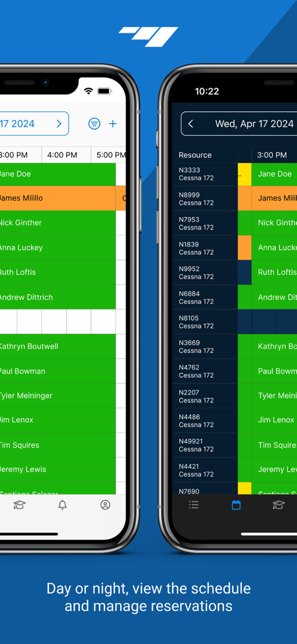Open Tyler Meininger reservation on left phone
The width and height of the screenshot is (297, 644).
pos(57,396)
